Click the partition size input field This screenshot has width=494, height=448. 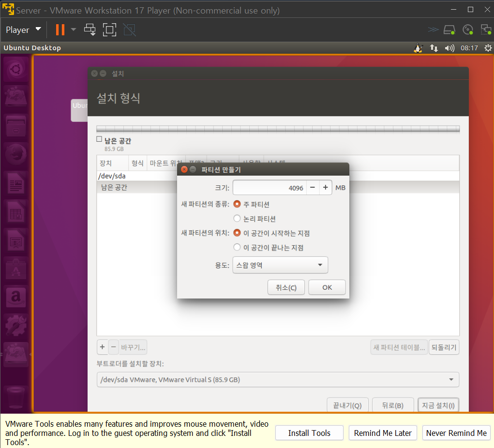point(269,188)
